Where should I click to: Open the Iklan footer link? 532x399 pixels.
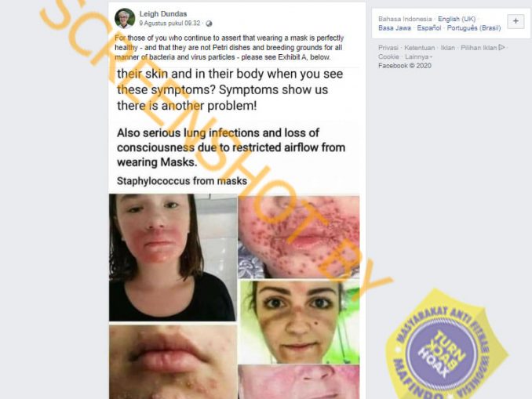447,48
